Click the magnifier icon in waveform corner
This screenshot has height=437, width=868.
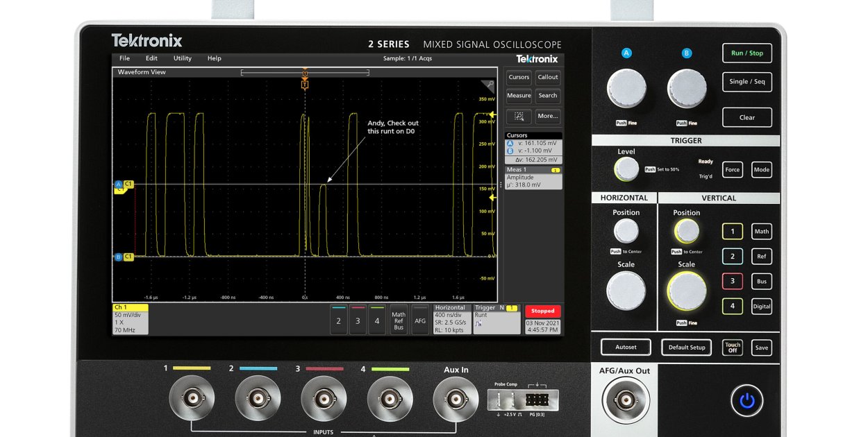pyautogui.click(x=490, y=86)
